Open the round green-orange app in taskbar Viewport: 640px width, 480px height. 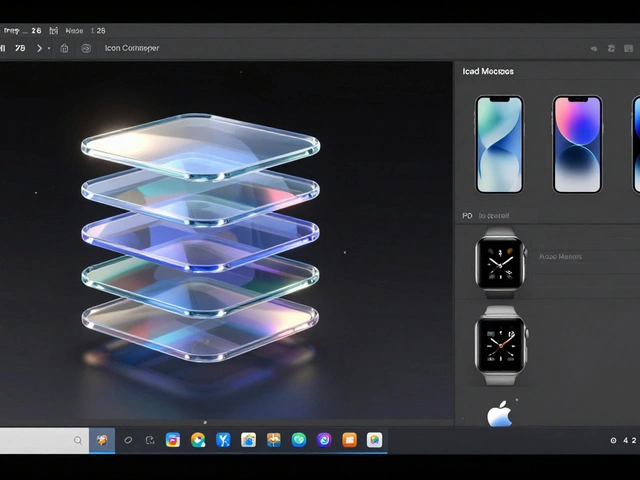[198, 440]
